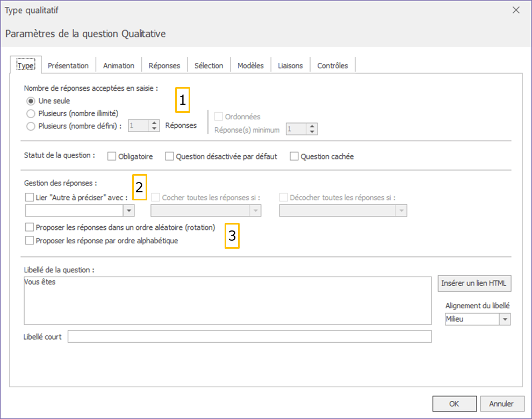Switch to the Liaisons tab
This screenshot has width=532, height=419.
pos(290,66)
